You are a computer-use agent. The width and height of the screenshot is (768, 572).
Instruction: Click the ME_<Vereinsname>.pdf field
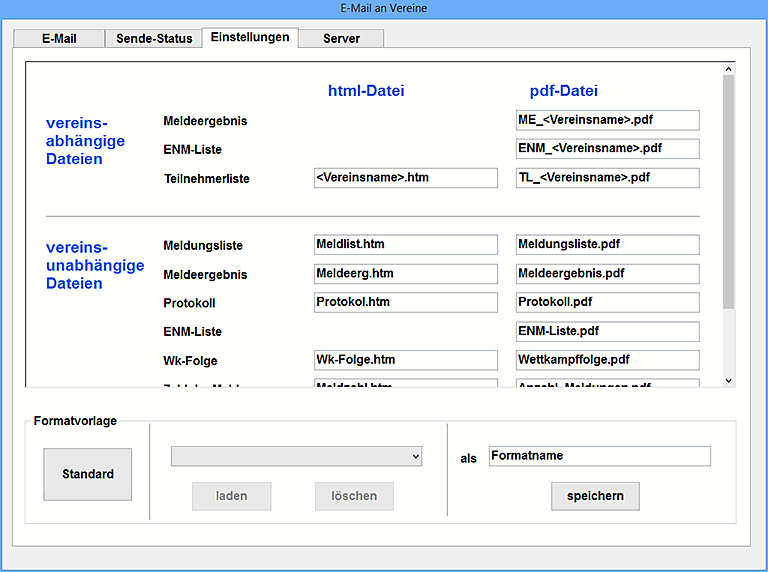pos(607,120)
